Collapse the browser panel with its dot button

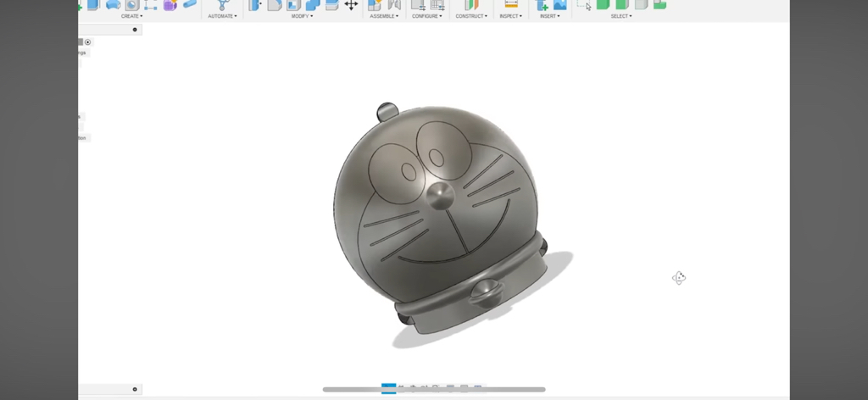[135, 30]
